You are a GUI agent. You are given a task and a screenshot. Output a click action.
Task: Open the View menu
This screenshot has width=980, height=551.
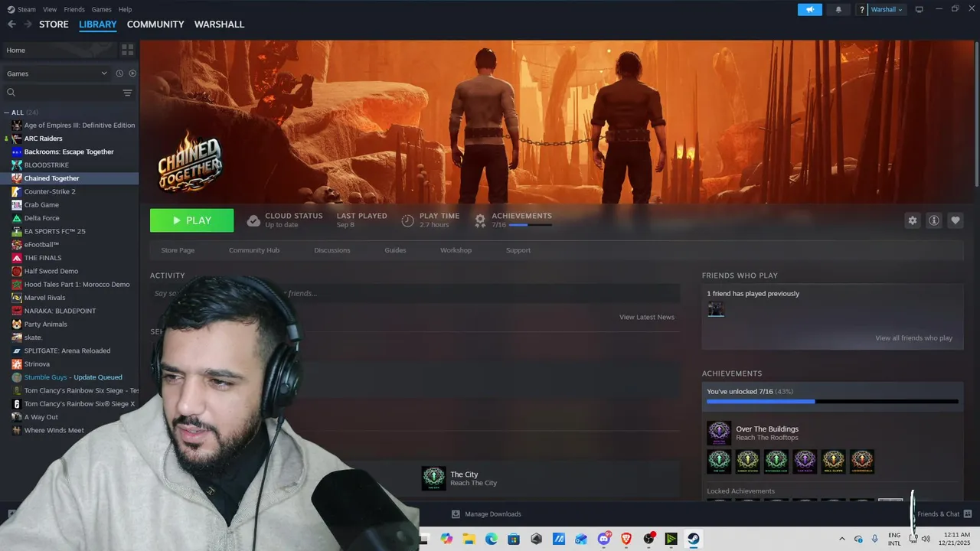pos(50,9)
